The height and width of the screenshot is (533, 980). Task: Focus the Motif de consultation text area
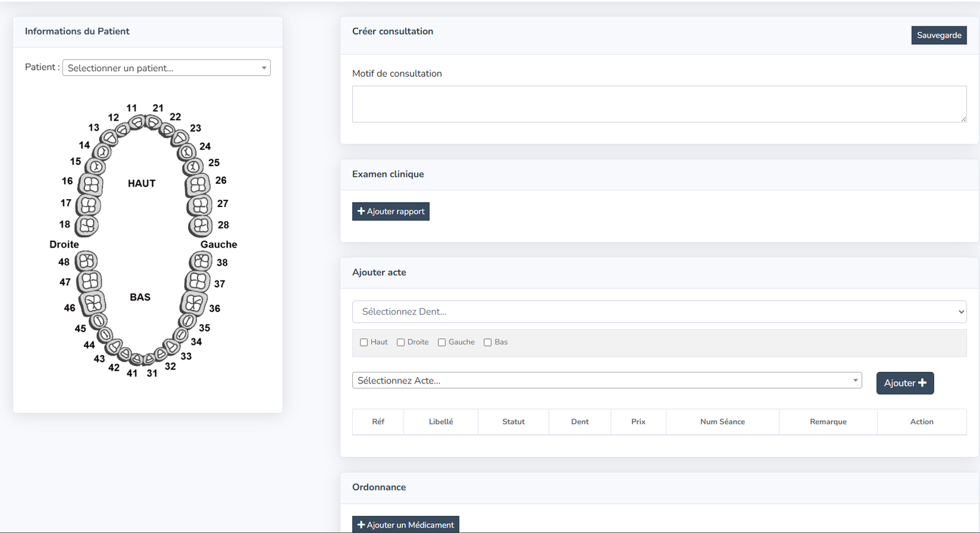pyautogui.click(x=658, y=104)
